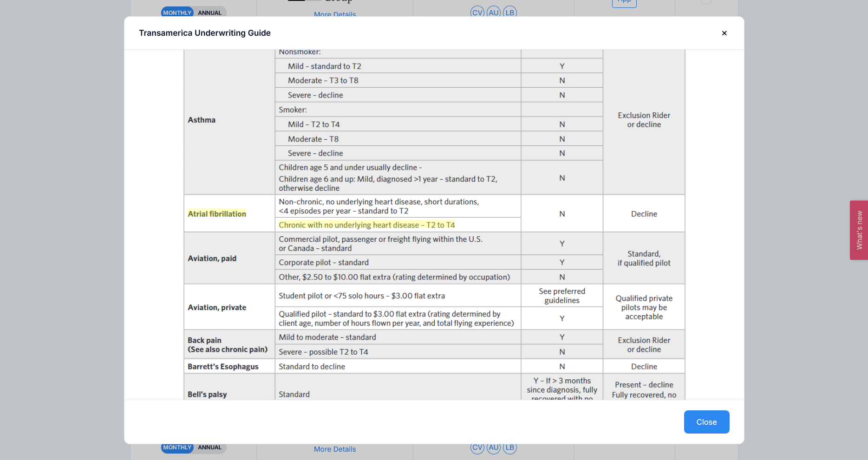Click the top CV badge icon
The image size is (868, 460).
click(x=477, y=12)
